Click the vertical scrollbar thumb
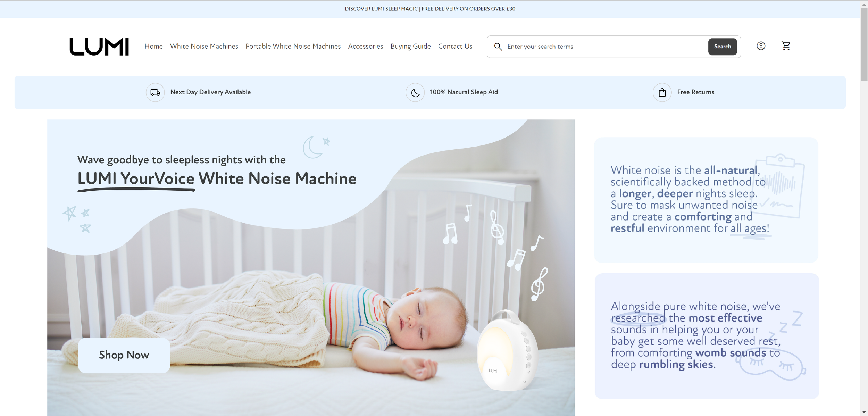868x416 pixels. coord(864,44)
